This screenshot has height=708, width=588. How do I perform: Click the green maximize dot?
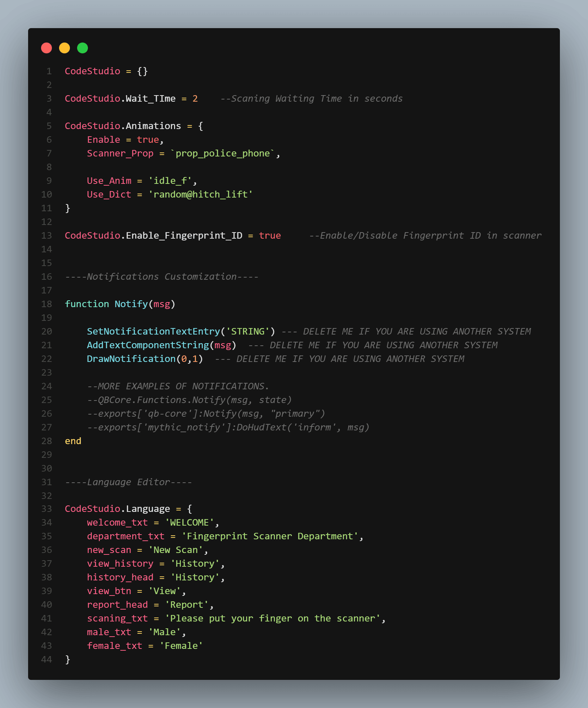coord(83,48)
